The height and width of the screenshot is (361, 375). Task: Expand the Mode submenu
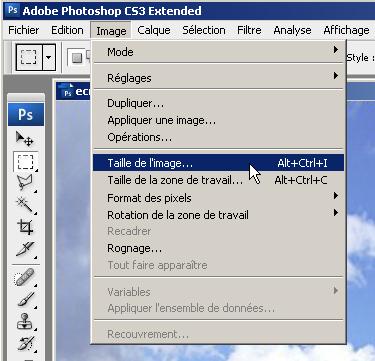pyautogui.click(x=218, y=52)
